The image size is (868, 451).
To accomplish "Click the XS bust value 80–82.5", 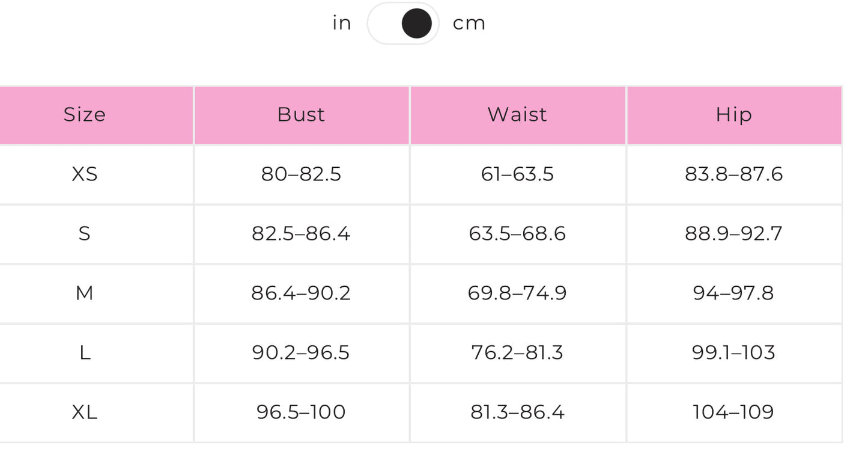I will click(x=301, y=174).
